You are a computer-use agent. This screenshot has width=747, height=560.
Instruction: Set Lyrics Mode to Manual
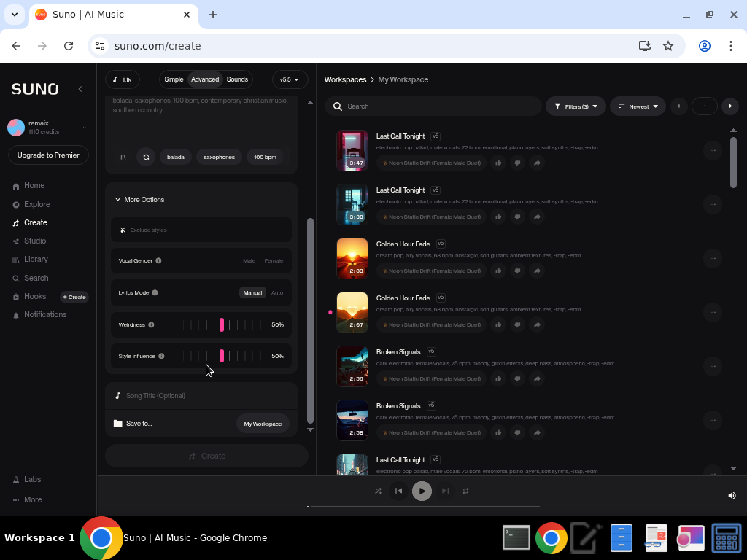(252, 292)
